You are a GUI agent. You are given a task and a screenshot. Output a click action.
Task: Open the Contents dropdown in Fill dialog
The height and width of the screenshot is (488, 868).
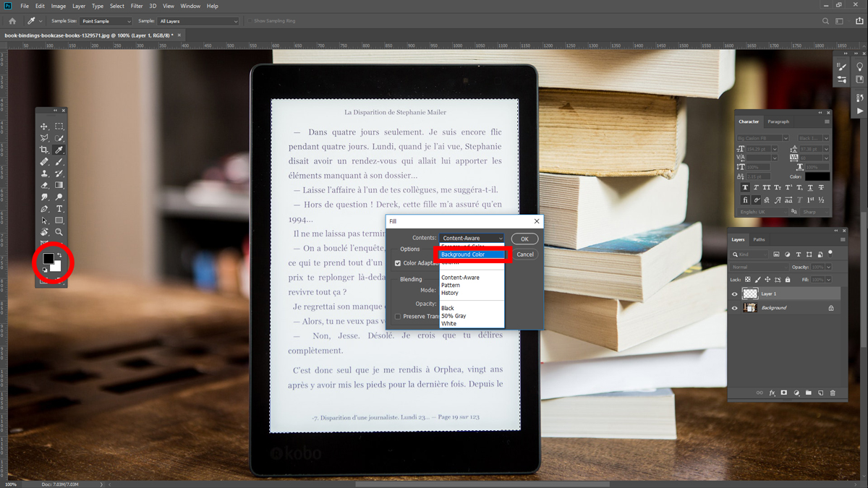pyautogui.click(x=472, y=239)
